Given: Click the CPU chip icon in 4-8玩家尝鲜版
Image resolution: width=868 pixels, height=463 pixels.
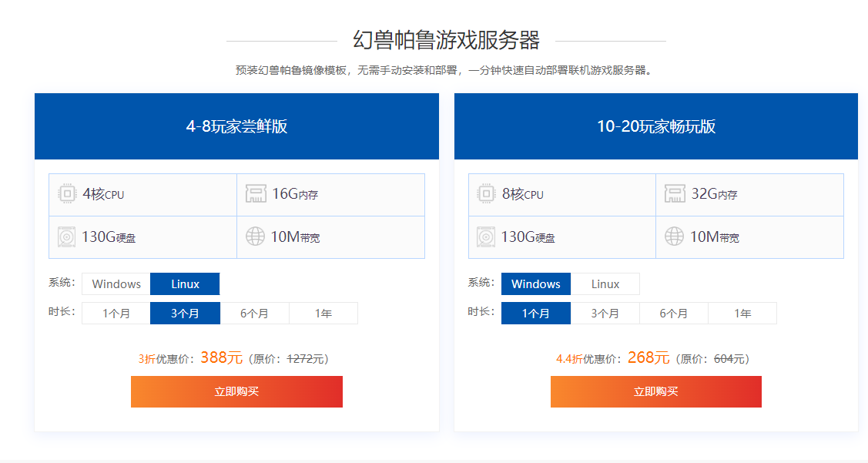Looking at the screenshot, I should point(67,194).
